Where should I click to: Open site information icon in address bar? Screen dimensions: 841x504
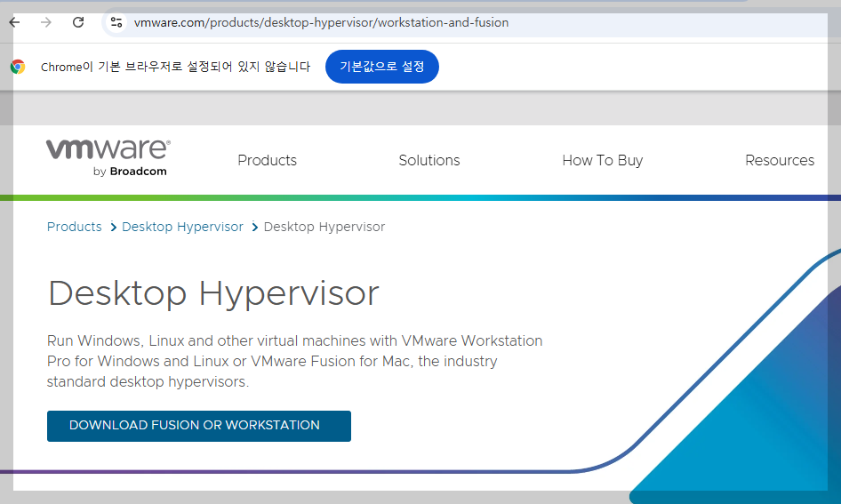pyautogui.click(x=116, y=22)
